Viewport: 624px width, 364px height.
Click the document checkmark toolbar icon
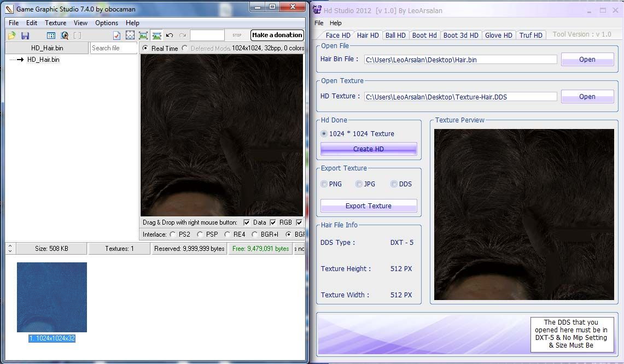(116, 36)
